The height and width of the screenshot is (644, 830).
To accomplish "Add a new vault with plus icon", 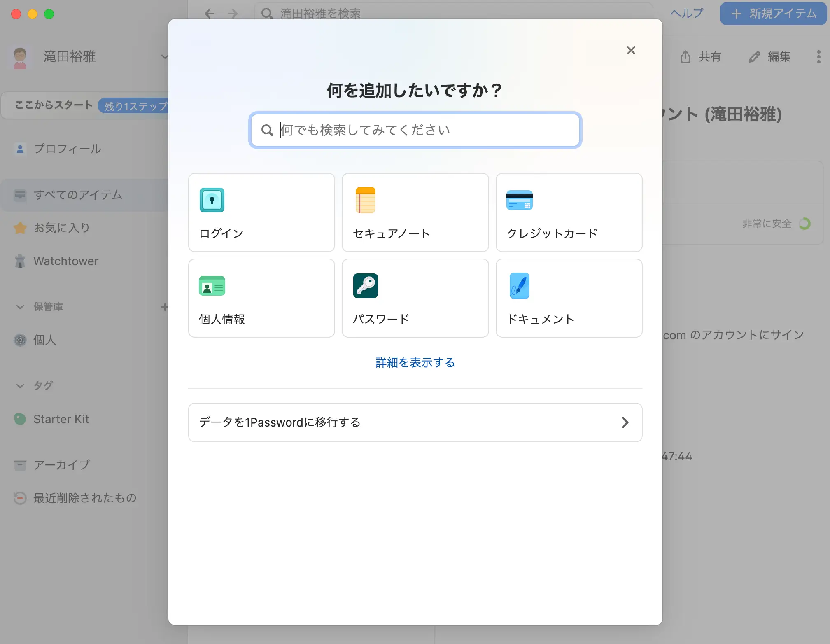I will (x=165, y=307).
